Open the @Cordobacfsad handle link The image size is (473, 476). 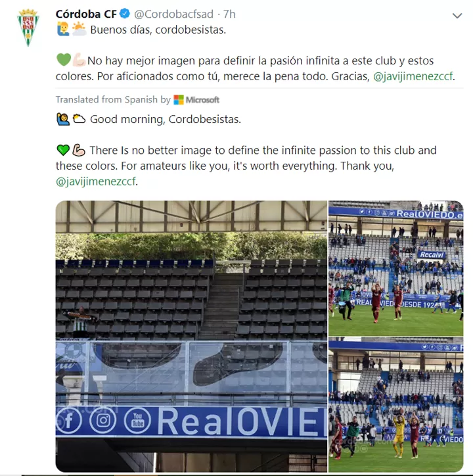[174, 14]
